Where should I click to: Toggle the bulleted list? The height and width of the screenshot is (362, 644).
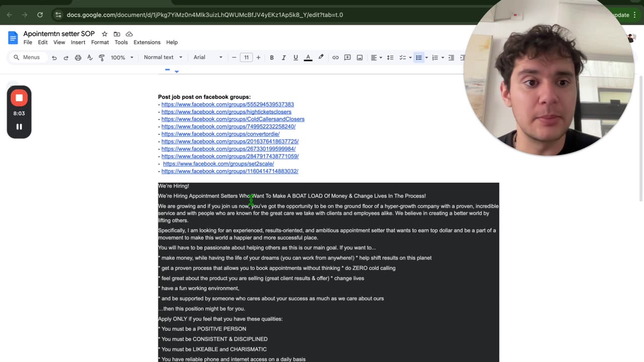click(x=419, y=57)
